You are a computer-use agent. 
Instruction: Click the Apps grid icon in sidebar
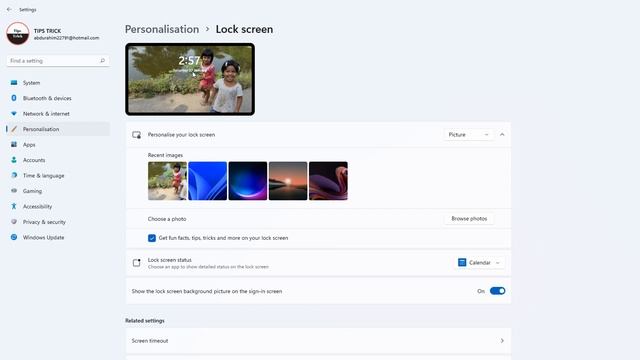tap(14, 144)
